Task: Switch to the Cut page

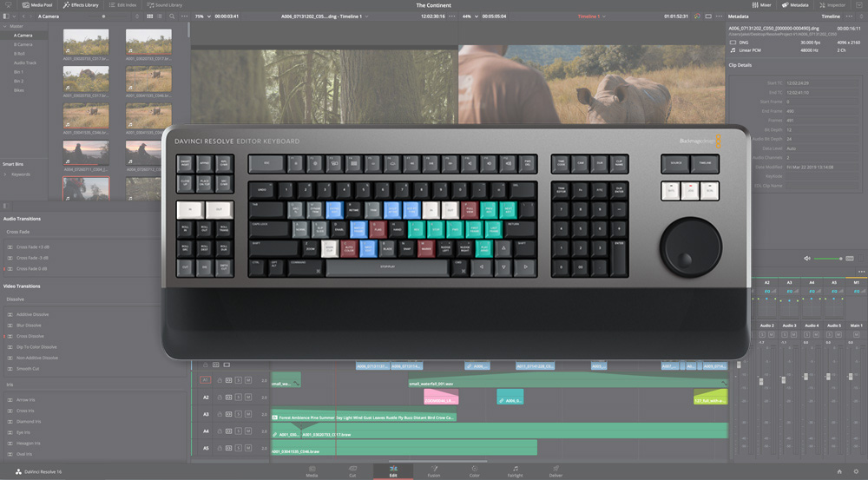Action: [x=352, y=471]
